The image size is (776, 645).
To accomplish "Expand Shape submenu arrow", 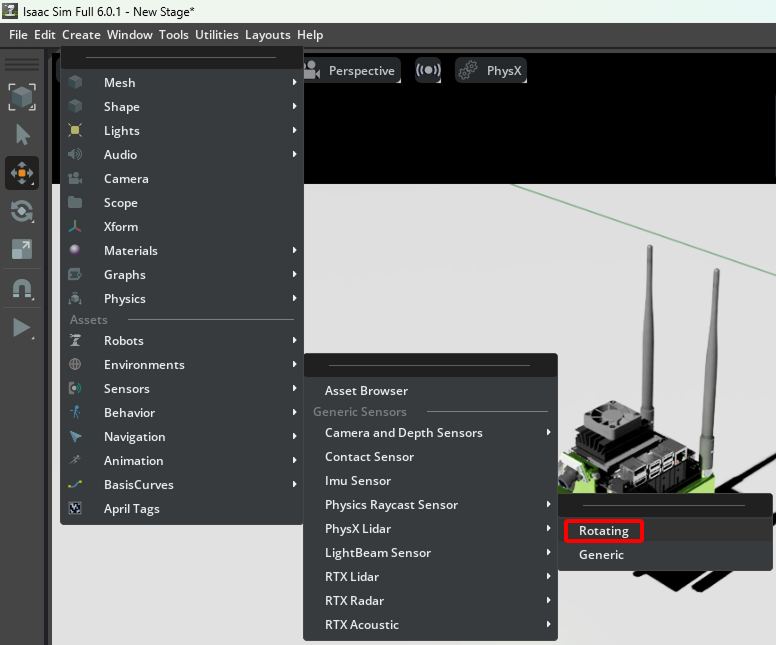I will click(294, 106).
